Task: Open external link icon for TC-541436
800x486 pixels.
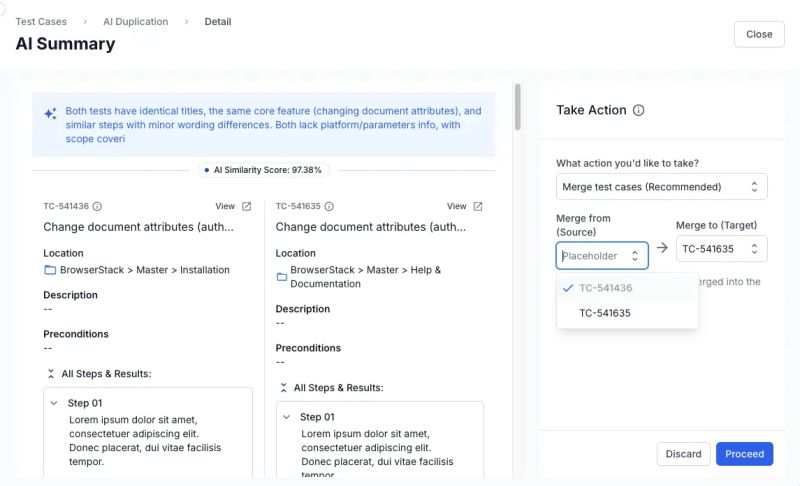Action: coord(246,206)
